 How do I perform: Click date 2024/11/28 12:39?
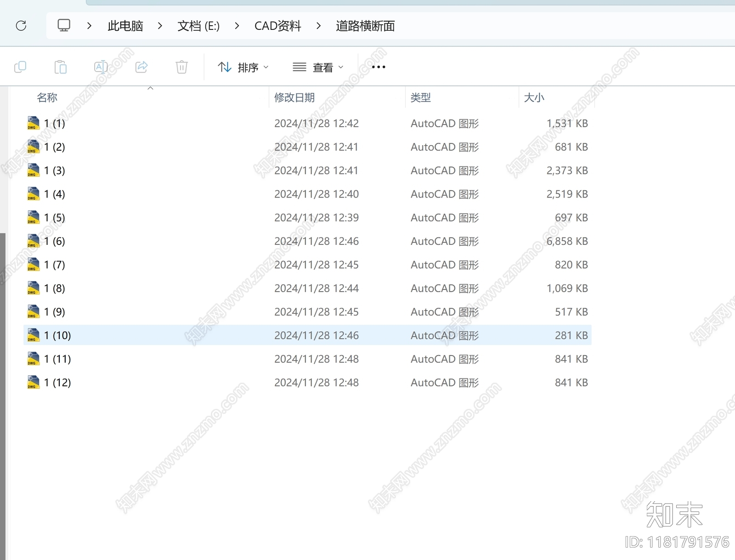click(317, 217)
